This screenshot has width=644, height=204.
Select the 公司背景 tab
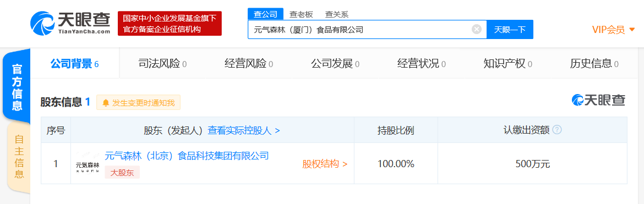pyautogui.click(x=74, y=64)
